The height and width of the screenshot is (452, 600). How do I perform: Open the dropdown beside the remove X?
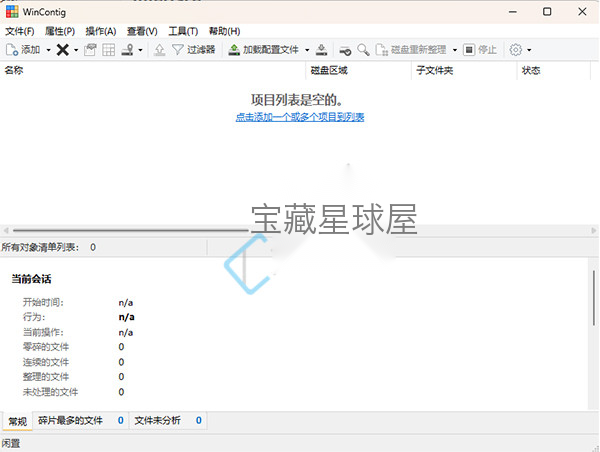[76, 50]
